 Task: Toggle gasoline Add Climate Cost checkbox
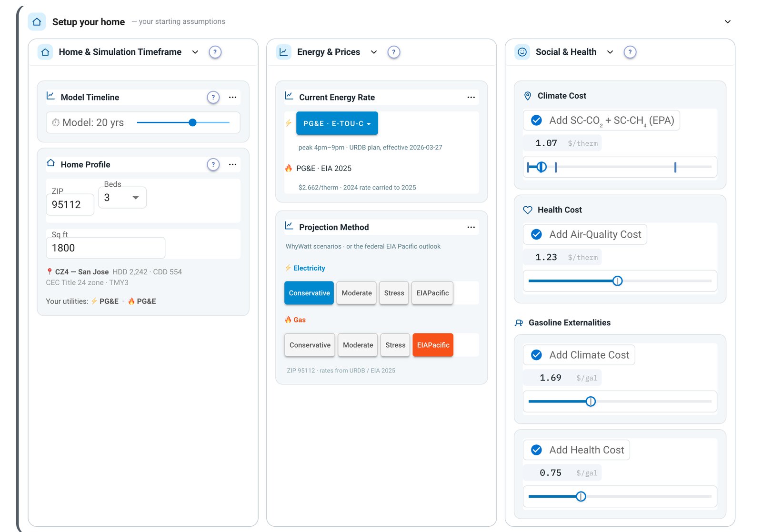pyautogui.click(x=536, y=355)
